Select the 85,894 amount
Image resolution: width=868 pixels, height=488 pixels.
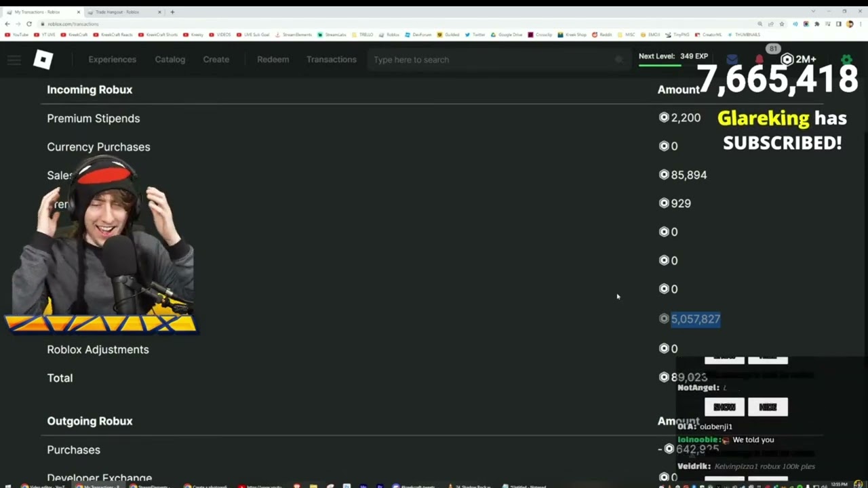click(x=688, y=175)
